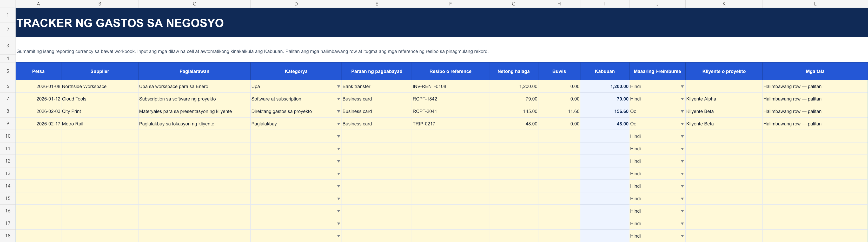Open reimburse dropdown in City Print row
868x242 pixels.
(x=682, y=111)
